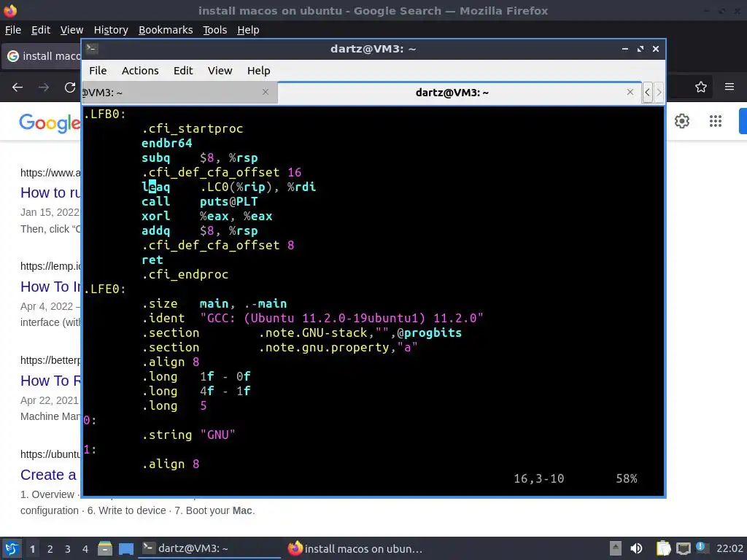Screen dimensions: 747x560
Task: Open Firefox Bookmarks menu
Action: pyautogui.click(x=166, y=30)
